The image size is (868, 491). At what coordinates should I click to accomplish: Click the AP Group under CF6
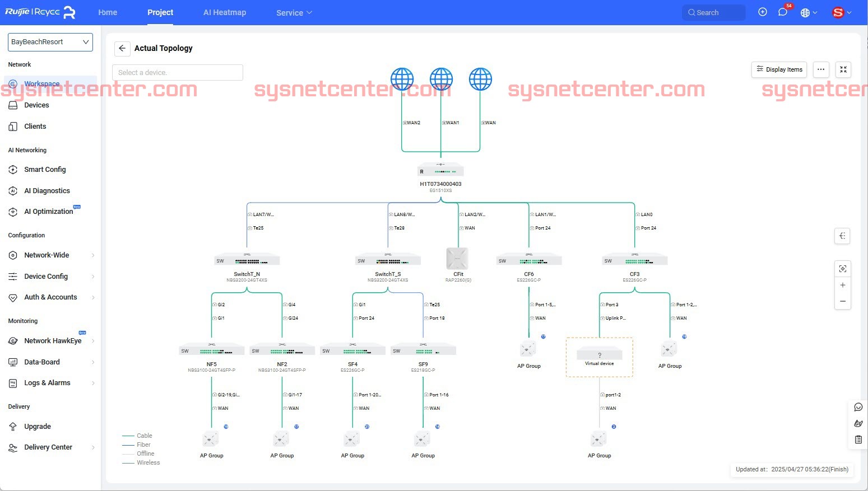point(528,349)
